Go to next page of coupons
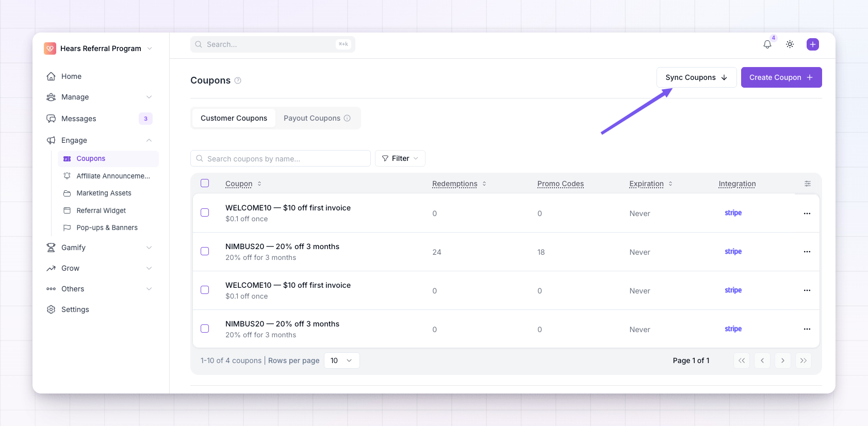The image size is (868, 426). [x=783, y=361]
